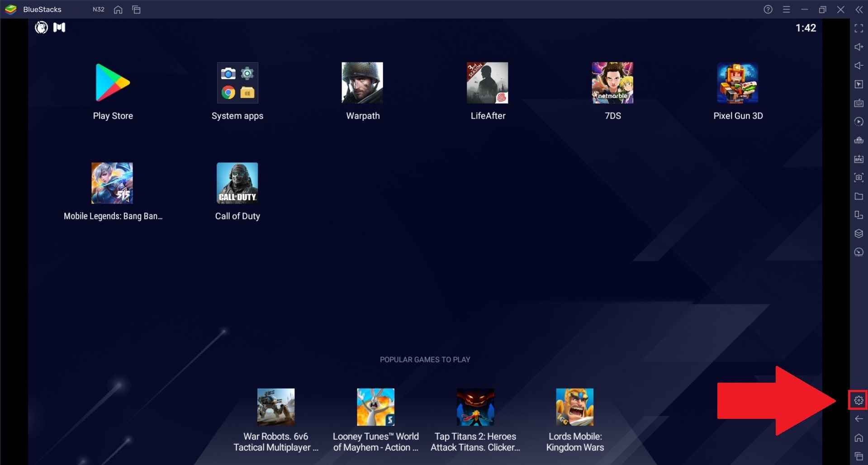Viewport: 868px width, 465px height.
Task: Open keyboard controls settings
Action: pyautogui.click(x=858, y=103)
